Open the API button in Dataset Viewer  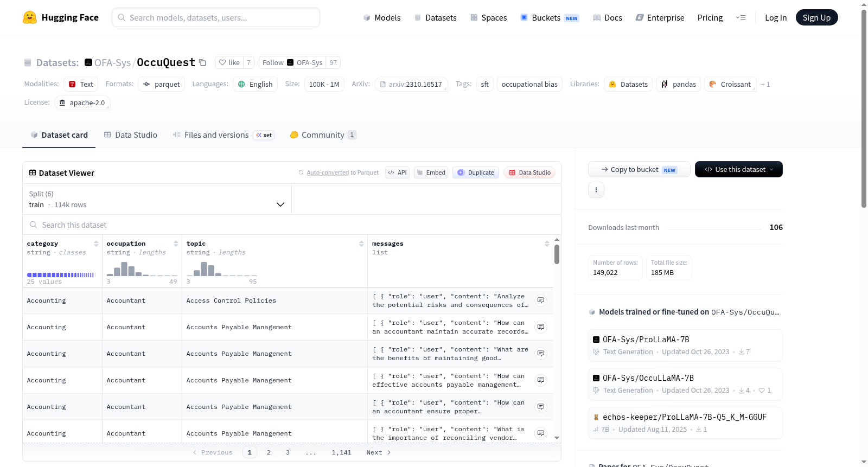[397, 172]
